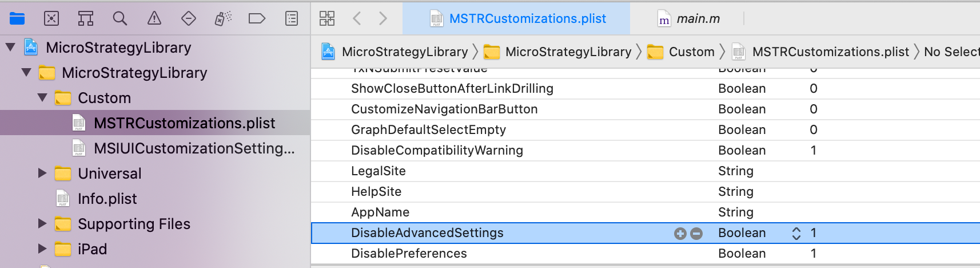Open the Project navigator folder icon

pyautogui.click(x=17, y=18)
